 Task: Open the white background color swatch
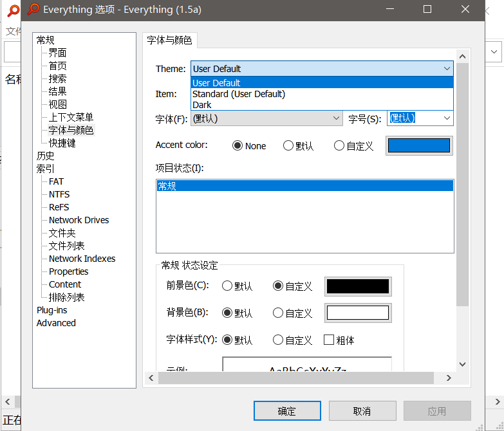click(358, 313)
